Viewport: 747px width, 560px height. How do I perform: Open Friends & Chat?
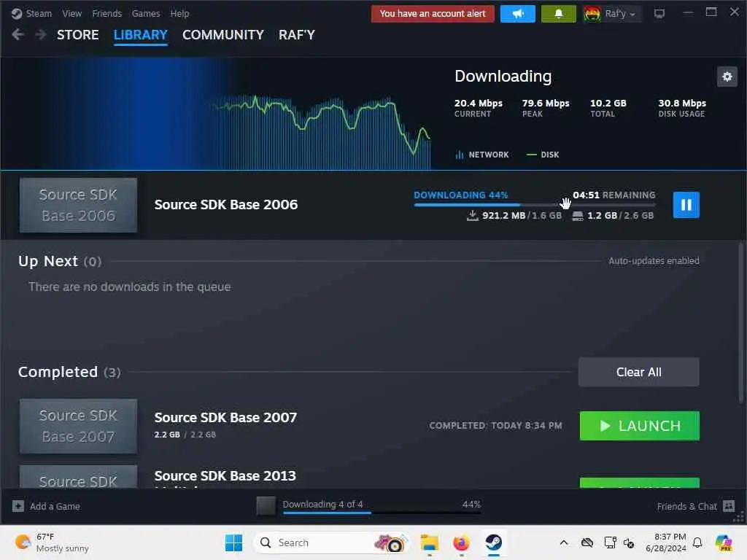pos(686,506)
